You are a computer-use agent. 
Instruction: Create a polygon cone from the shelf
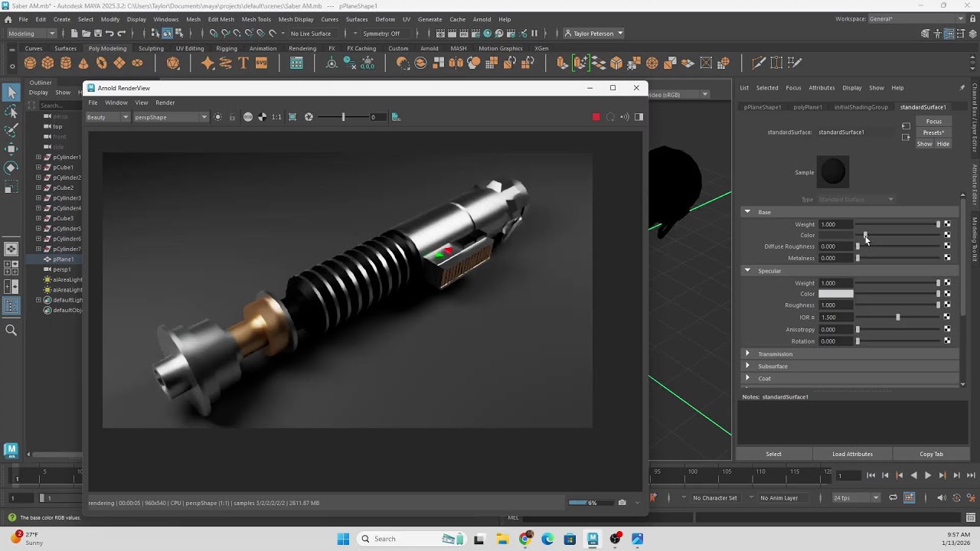coord(83,64)
